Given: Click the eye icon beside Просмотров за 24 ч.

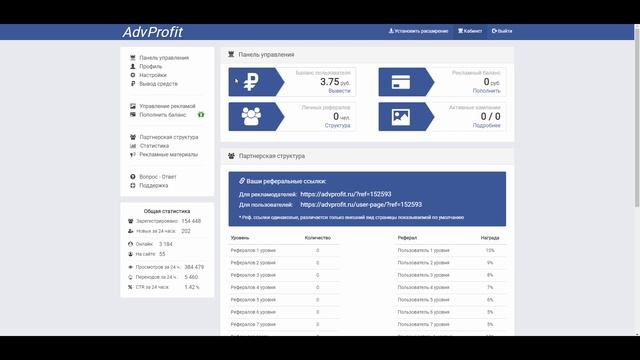Looking at the screenshot, I should [131, 267].
